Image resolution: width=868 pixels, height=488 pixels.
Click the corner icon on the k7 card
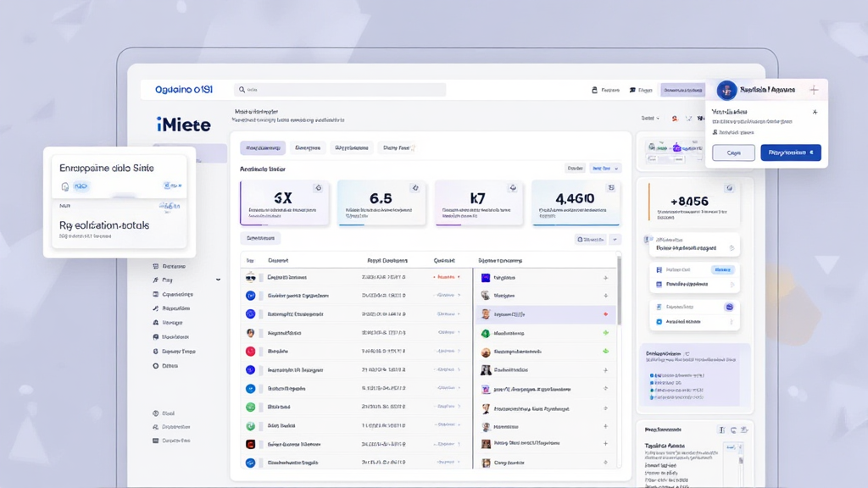click(513, 188)
